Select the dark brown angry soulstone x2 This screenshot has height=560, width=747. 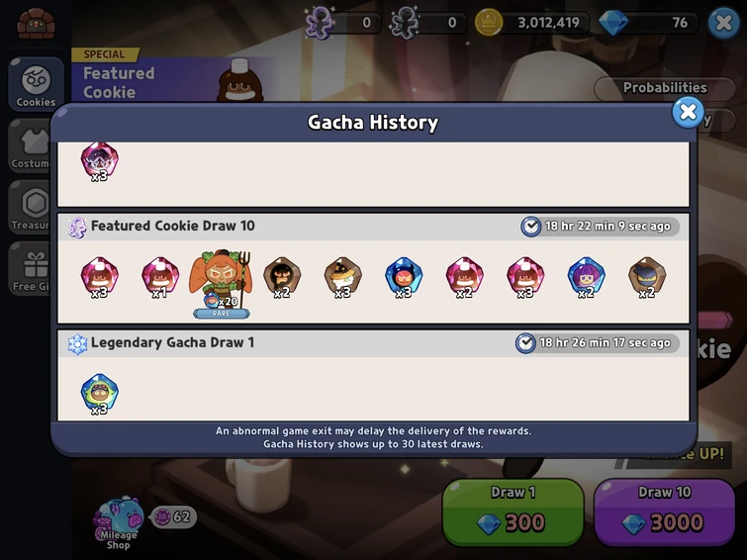(282, 277)
